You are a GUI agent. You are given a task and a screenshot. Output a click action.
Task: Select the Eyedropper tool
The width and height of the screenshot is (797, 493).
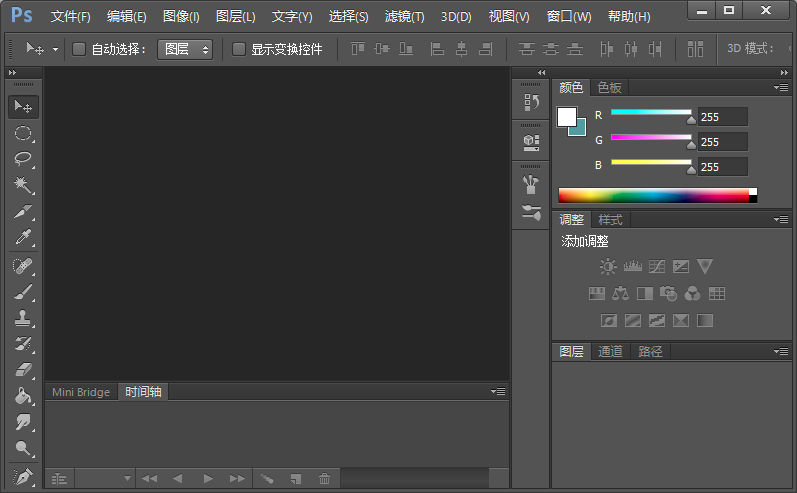pyautogui.click(x=23, y=237)
